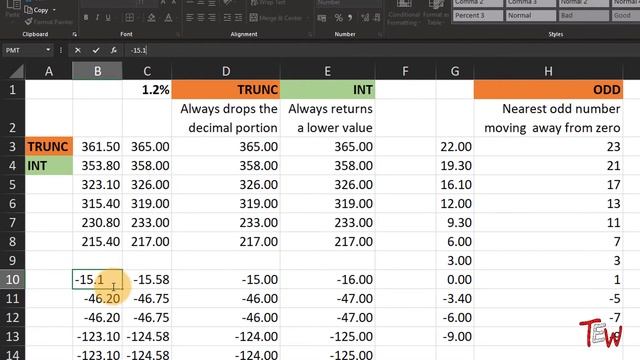The height and width of the screenshot is (360, 640).
Task: Click the Copy button in Clipboard group
Action: point(37,10)
